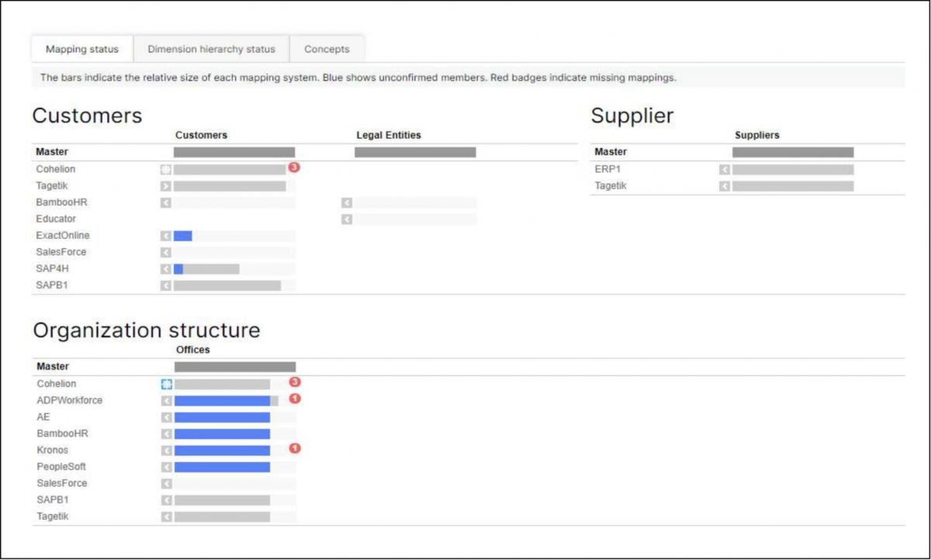Click the Master Offices bar
The width and height of the screenshot is (931, 560).
pyautogui.click(x=235, y=367)
